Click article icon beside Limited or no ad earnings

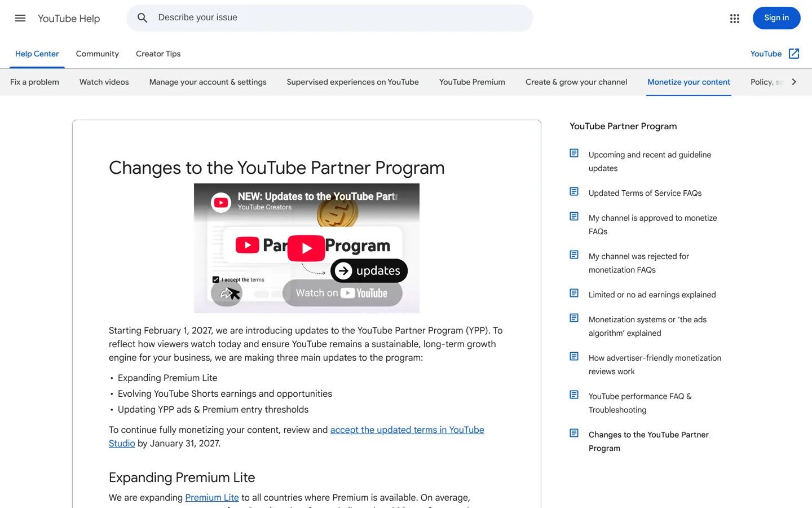[x=574, y=293]
